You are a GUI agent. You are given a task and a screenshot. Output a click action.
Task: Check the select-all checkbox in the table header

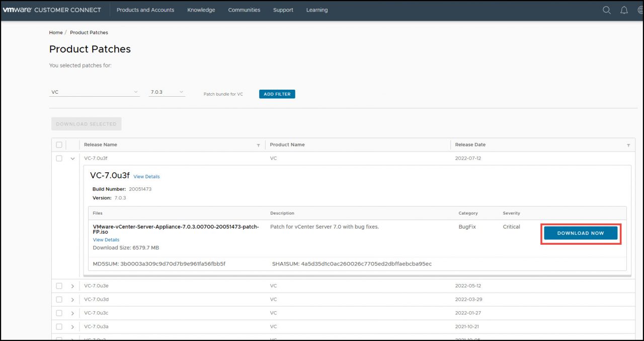pos(59,145)
